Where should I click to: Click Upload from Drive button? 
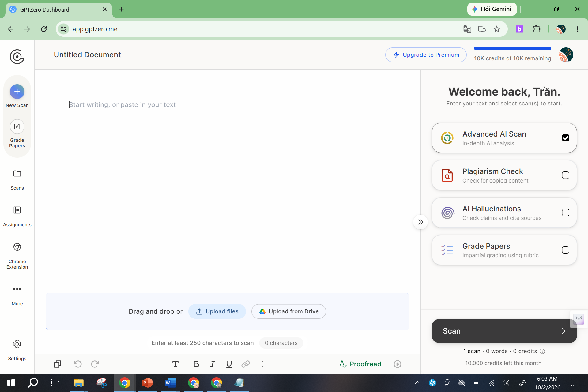click(288, 311)
